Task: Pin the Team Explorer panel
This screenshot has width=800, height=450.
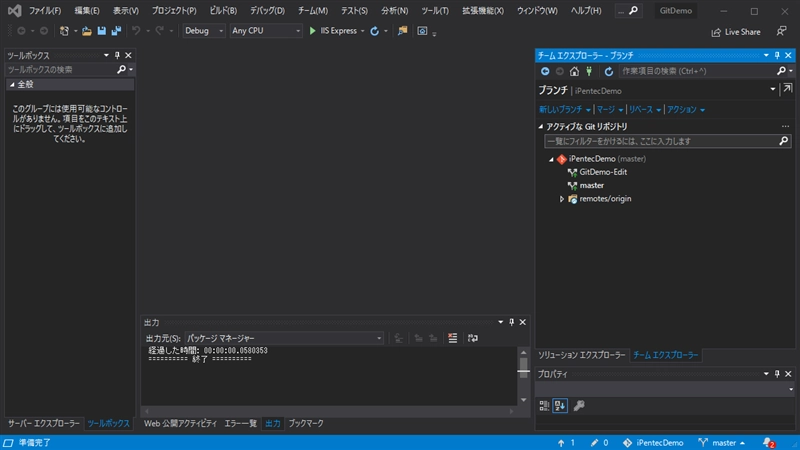Action: [x=777, y=55]
